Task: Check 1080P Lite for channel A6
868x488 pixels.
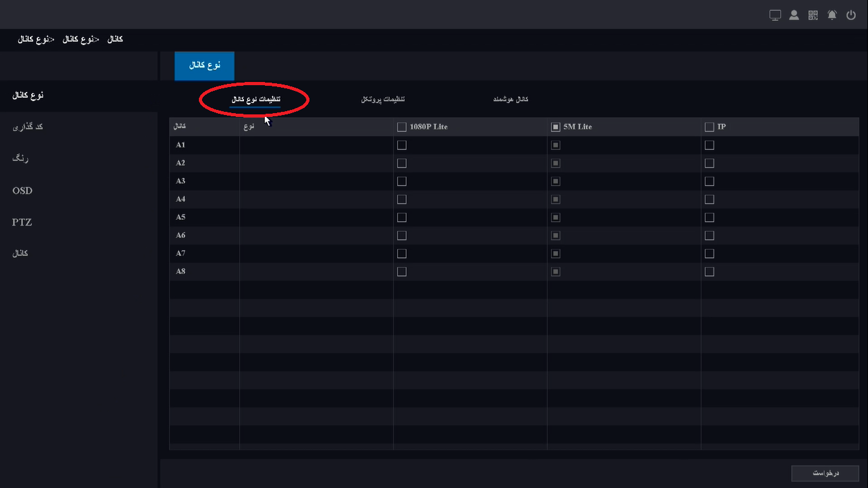Action: (402, 236)
